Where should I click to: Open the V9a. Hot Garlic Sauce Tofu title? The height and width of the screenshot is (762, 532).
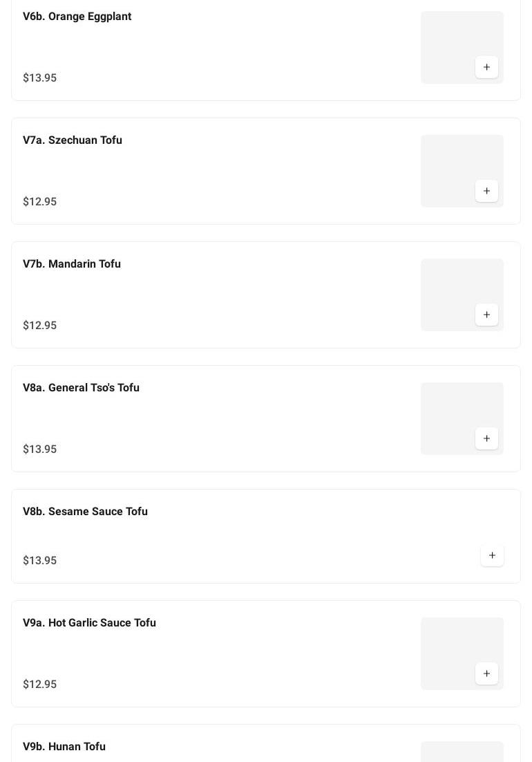(x=89, y=623)
